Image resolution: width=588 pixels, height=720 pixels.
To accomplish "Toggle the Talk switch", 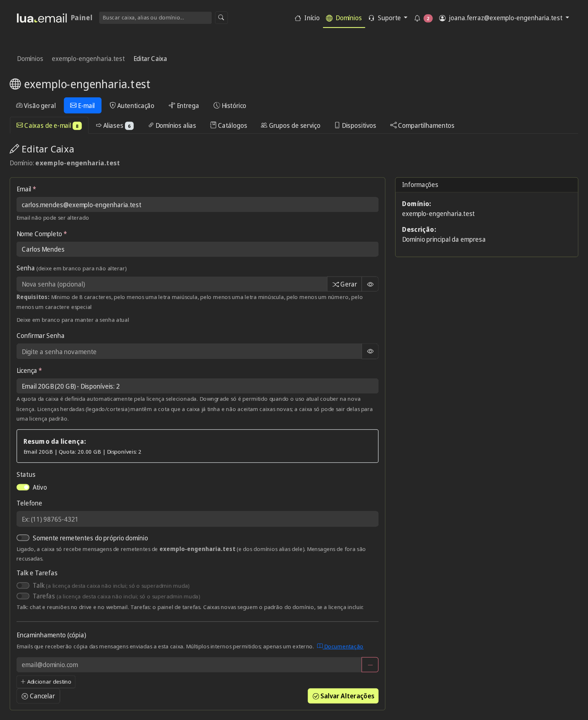I will pos(23,586).
